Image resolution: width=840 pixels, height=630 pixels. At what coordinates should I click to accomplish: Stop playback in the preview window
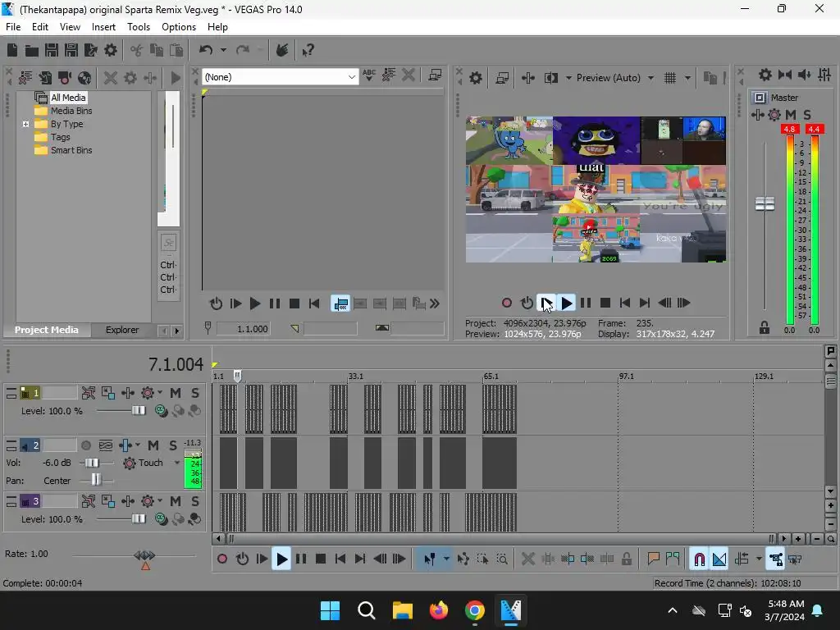(x=605, y=304)
